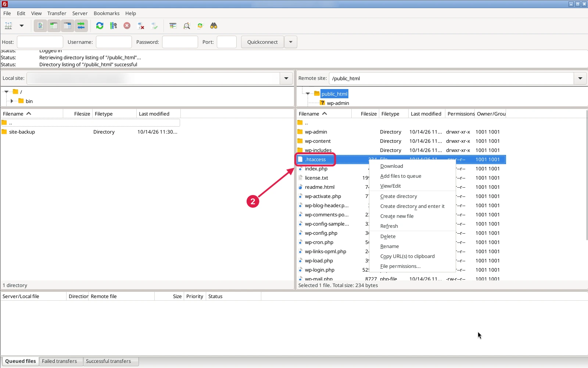Select the wp-config.php file

[x=321, y=233]
